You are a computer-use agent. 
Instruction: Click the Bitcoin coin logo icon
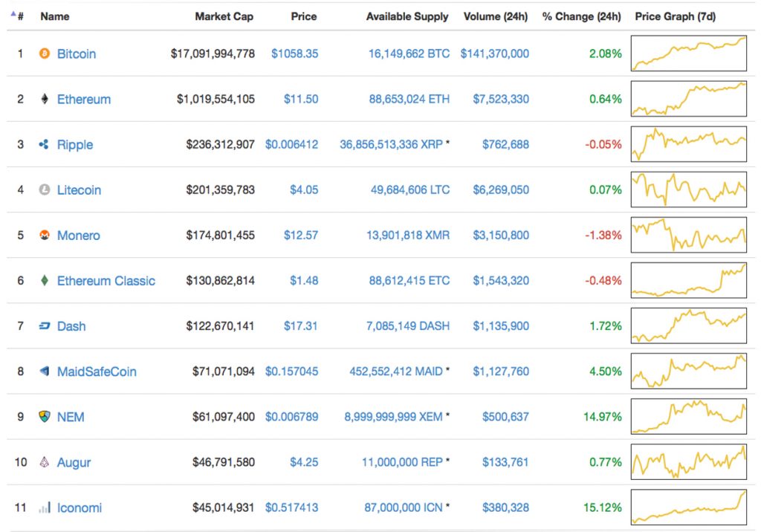tap(44, 53)
